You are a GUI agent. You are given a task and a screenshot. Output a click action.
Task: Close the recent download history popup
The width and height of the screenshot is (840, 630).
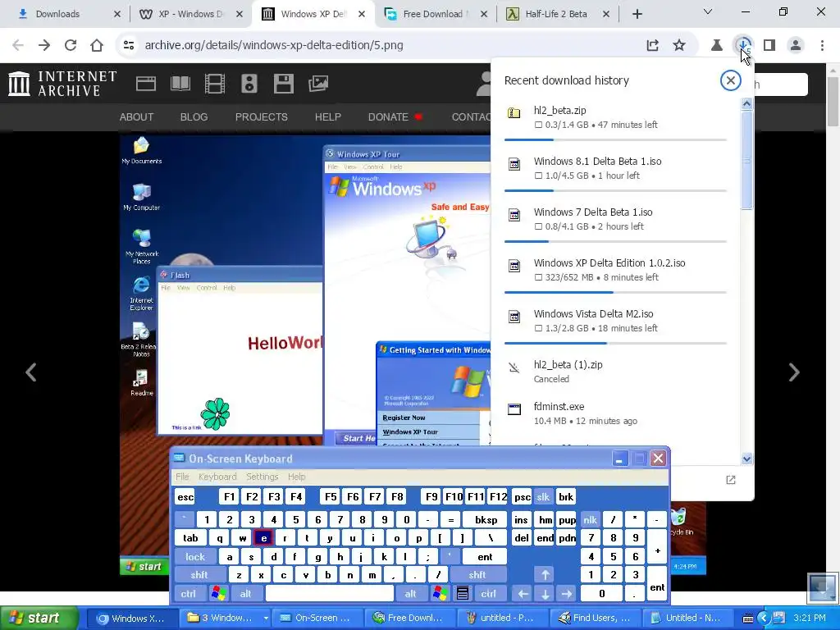730,80
